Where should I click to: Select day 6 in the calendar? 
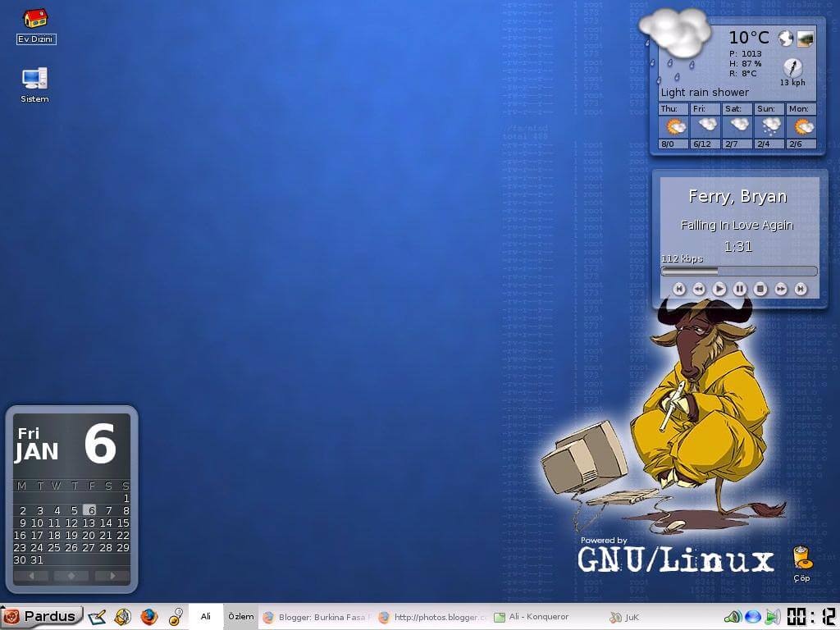(92, 510)
